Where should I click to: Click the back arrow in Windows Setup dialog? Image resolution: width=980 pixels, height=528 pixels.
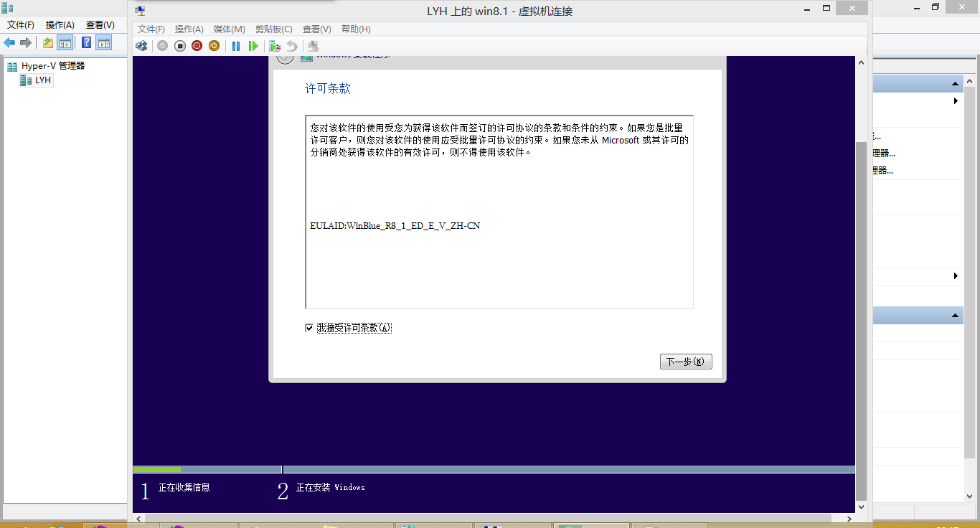[x=285, y=58]
